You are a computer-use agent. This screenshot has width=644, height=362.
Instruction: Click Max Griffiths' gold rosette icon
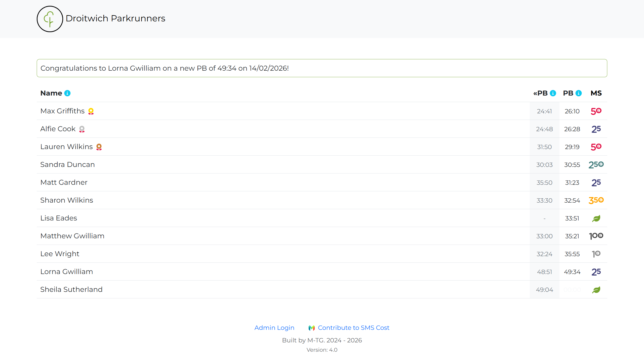91,111
